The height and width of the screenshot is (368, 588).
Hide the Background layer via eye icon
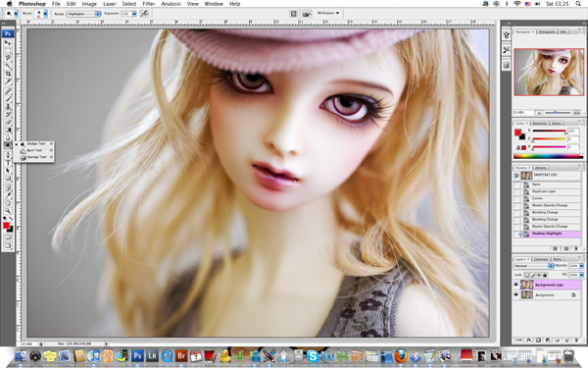pyautogui.click(x=516, y=294)
